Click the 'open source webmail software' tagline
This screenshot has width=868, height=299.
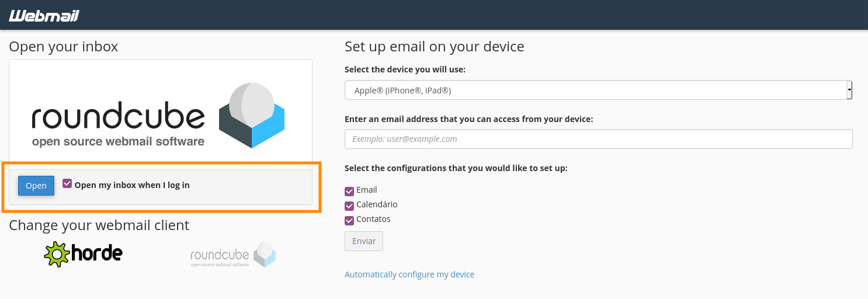[x=118, y=141]
